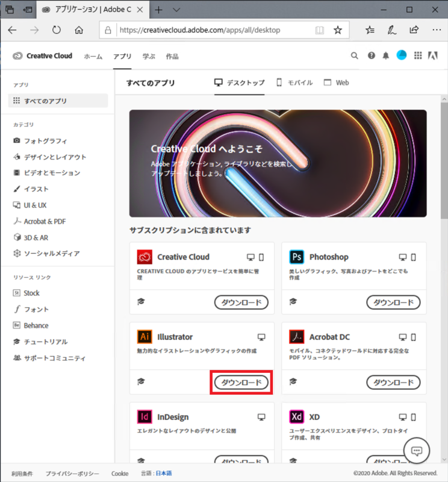This screenshot has height=482, width=448.
Task: Click the browser address bar URL field
Action: pos(211,30)
